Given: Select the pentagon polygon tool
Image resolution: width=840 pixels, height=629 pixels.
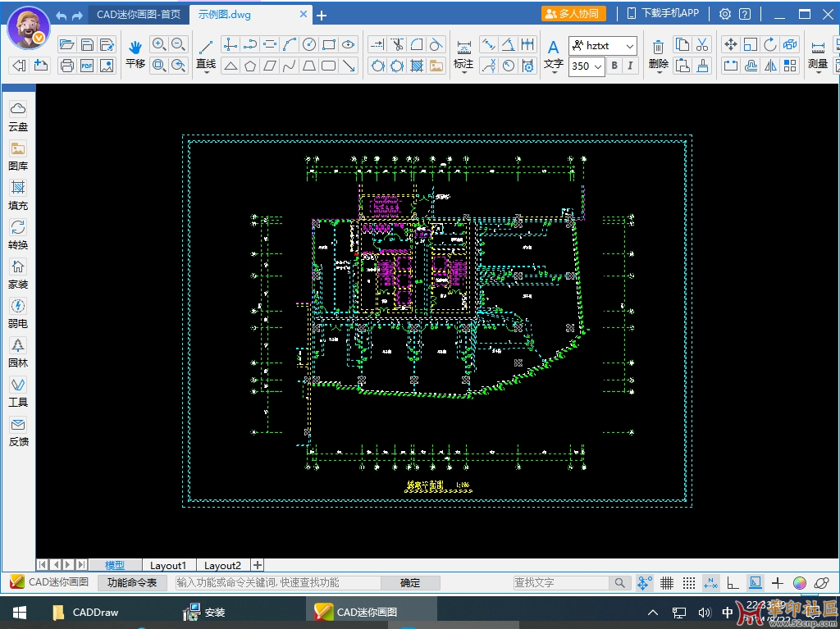Looking at the screenshot, I should click(250, 66).
